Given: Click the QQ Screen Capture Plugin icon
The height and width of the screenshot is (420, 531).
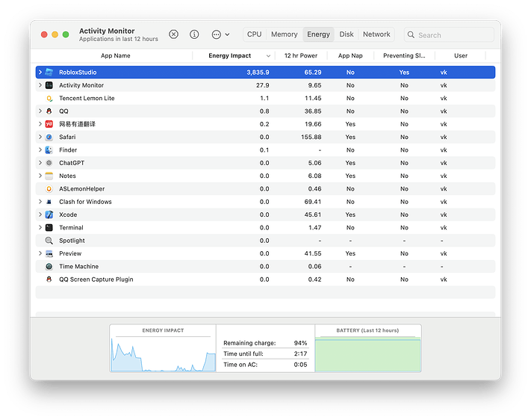Looking at the screenshot, I should (x=49, y=280).
